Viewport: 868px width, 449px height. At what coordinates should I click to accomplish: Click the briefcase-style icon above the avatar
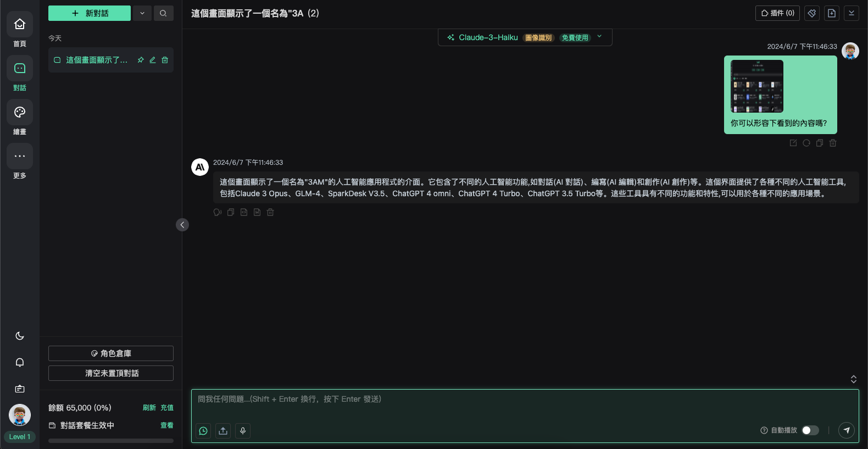tap(20, 389)
